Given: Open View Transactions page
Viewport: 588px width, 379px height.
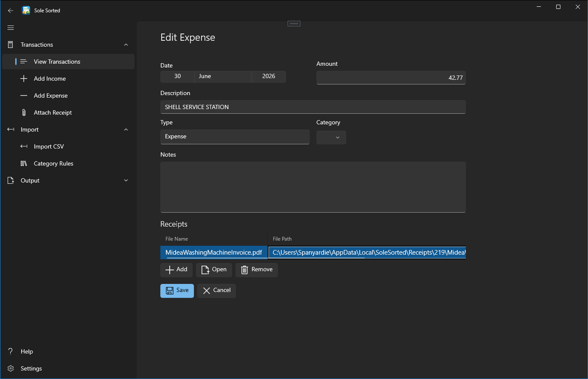Looking at the screenshot, I should point(68,62).
